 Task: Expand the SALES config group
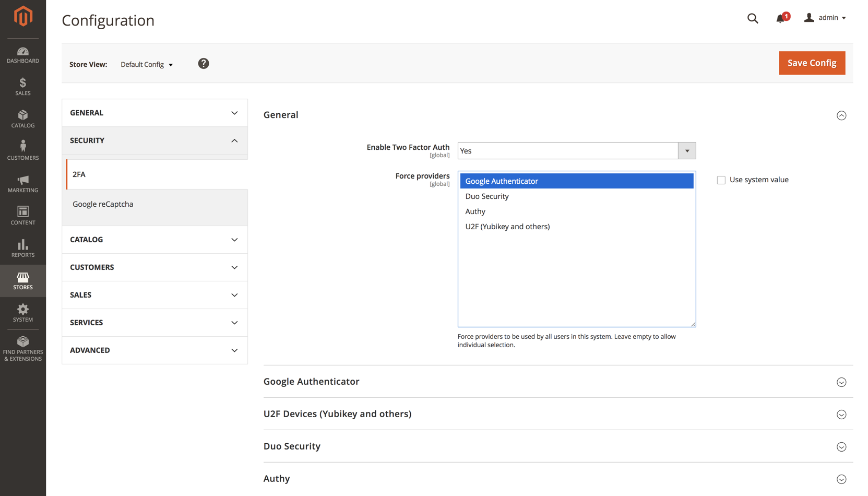(154, 295)
